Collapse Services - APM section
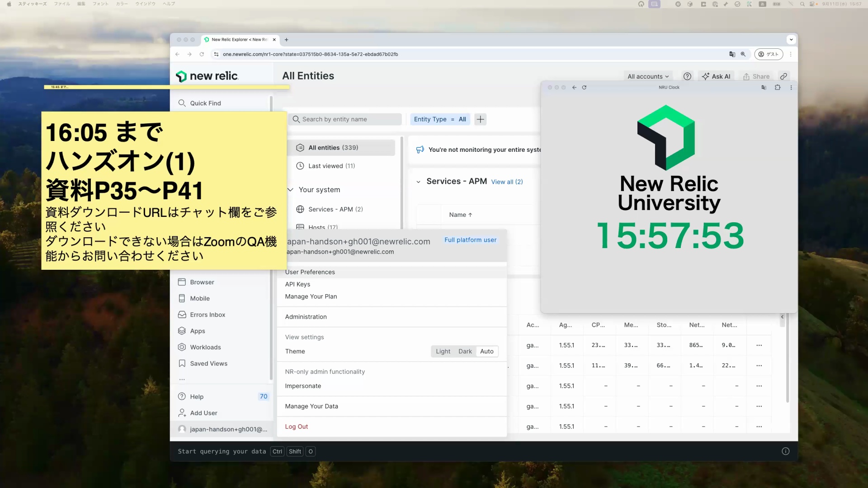 (x=418, y=182)
